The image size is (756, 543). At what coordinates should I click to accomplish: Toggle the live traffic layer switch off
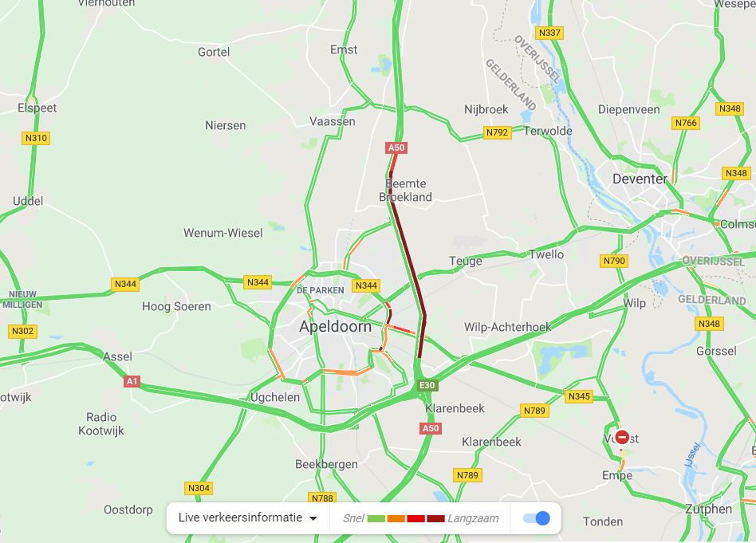click(537, 518)
